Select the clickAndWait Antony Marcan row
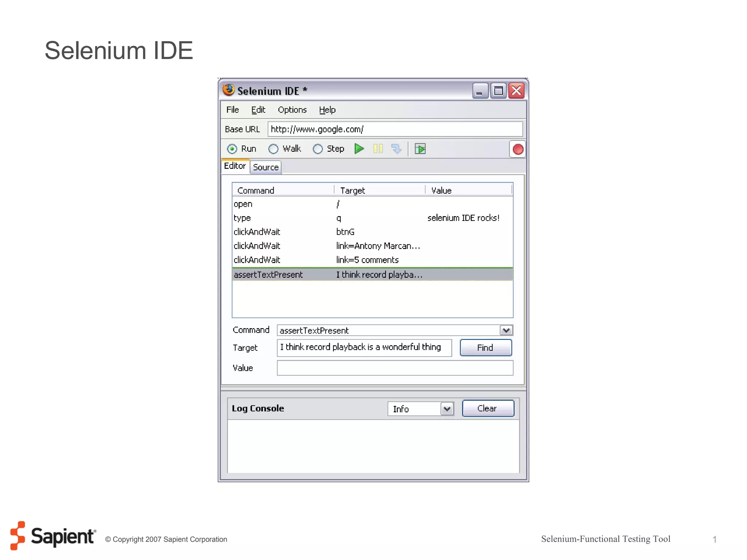 (372, 246)
